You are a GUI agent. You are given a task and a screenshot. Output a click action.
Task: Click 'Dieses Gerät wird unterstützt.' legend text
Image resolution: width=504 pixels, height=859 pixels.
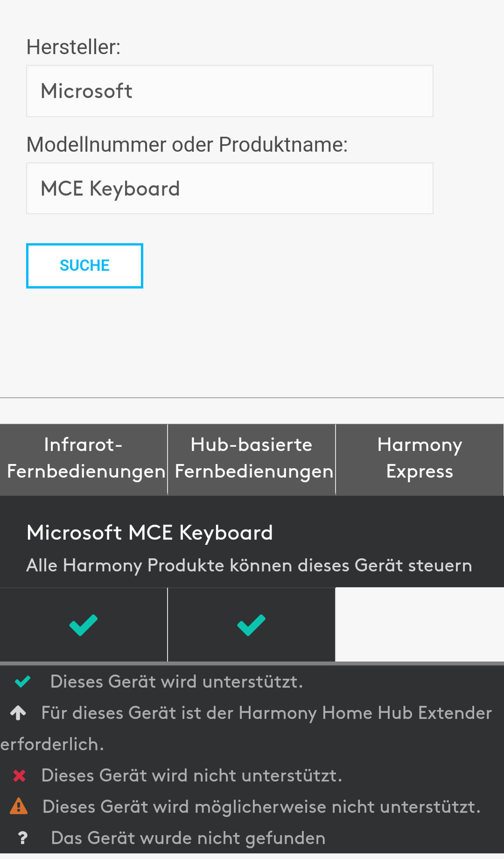(177, 682)
